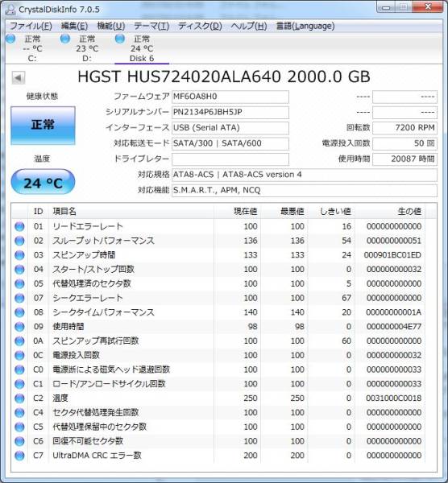Click raw value 0031000C0018
This screenshot has height=483, width=448.
tap(394, 398)
